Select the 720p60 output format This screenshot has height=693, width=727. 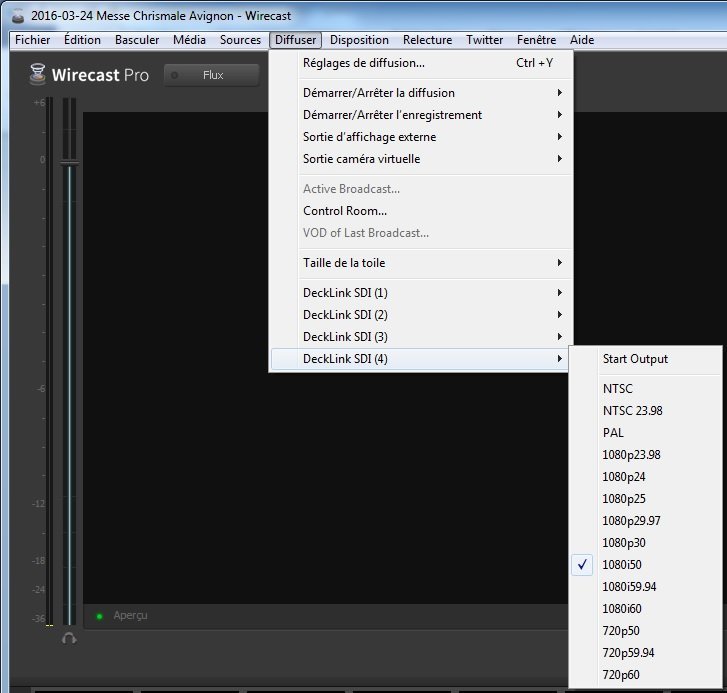622,675
